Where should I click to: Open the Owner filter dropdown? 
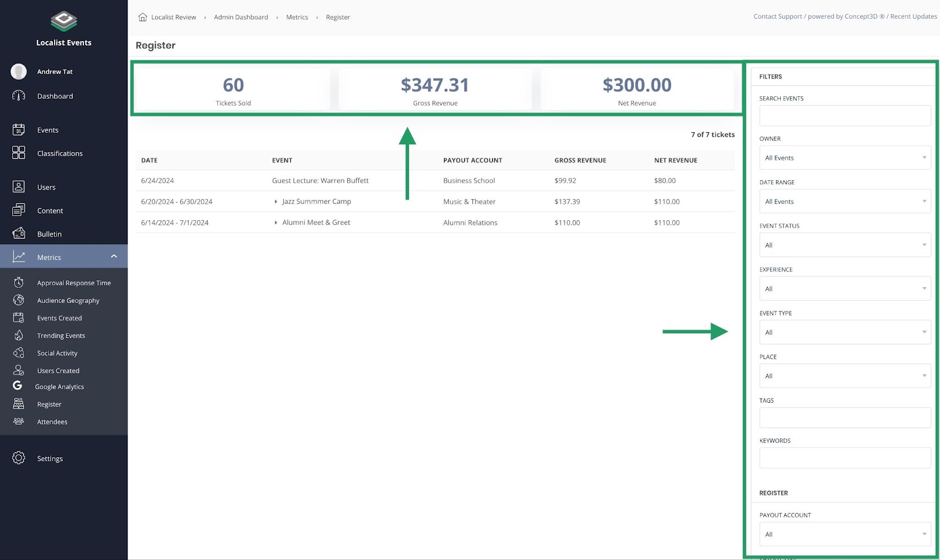844,158
